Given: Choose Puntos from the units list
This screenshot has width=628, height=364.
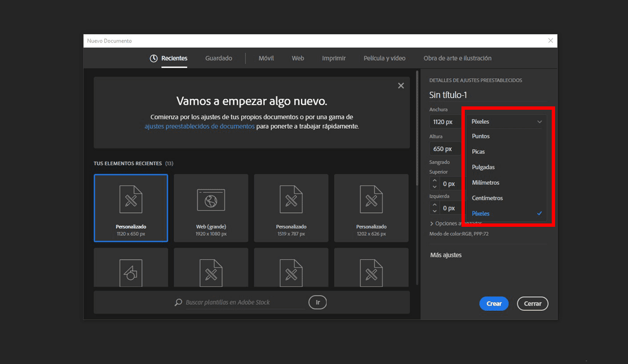Looking at the screenshot, I should coord(481,136).
